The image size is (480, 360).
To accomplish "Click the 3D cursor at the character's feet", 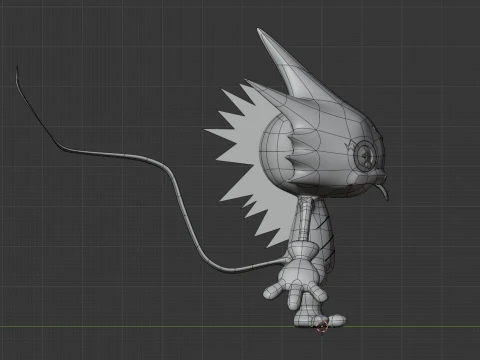I will (322, 327).
